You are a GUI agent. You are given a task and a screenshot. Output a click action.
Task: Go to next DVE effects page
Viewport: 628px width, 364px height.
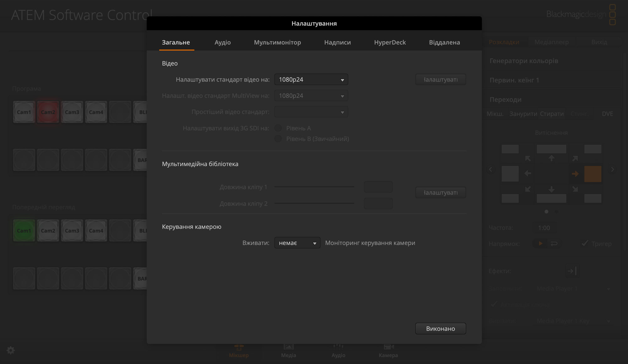pos(612,169)
